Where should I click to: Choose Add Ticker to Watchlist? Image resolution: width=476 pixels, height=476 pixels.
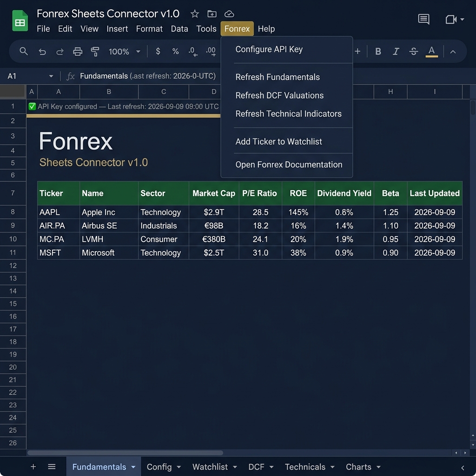287,141
